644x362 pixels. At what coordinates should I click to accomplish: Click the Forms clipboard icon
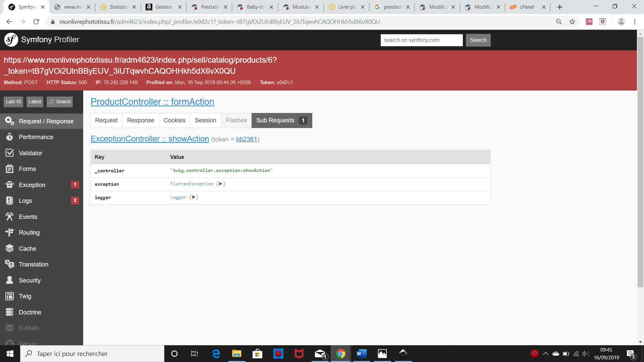click(9, 169)
